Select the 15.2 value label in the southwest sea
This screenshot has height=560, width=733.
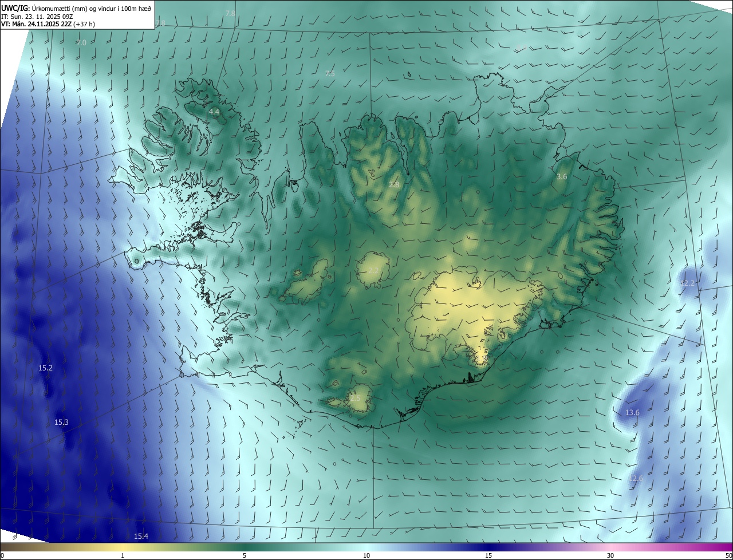click(x=45, y=368)
